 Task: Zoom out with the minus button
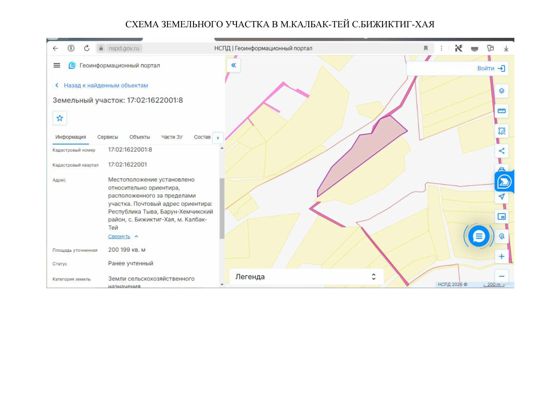coord(501,276)
